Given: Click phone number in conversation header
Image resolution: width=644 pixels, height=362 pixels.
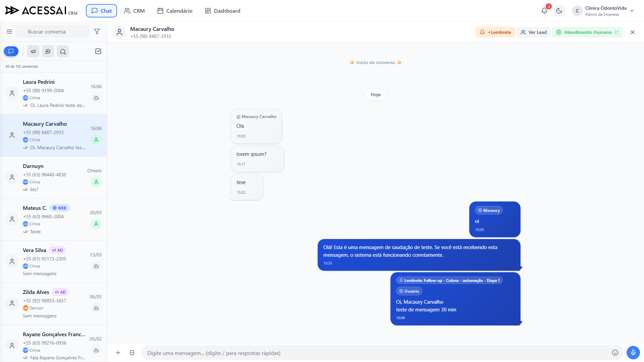Looking at the screenshot, I should [151, 36].
